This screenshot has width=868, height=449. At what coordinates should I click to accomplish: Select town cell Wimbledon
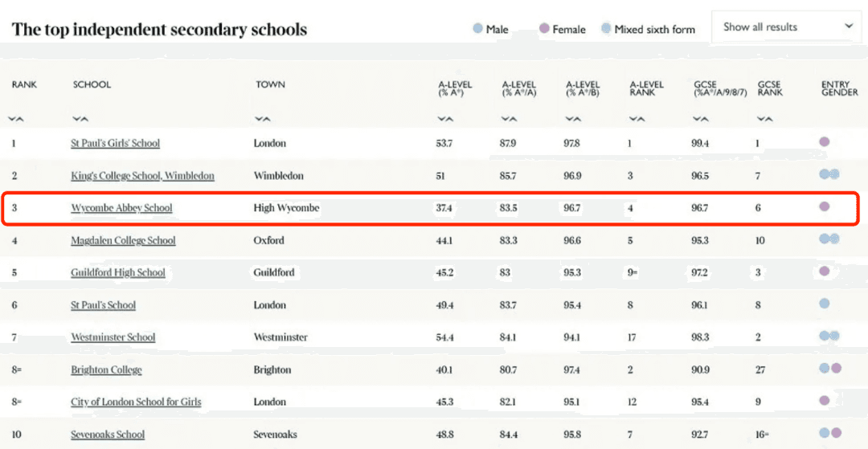click(278, 176)
